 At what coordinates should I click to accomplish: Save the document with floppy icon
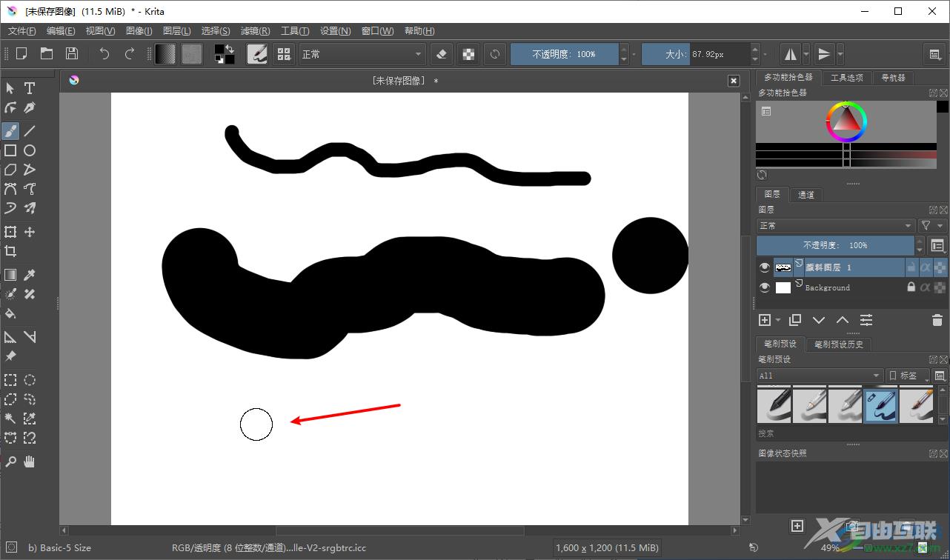click(72, 53)
